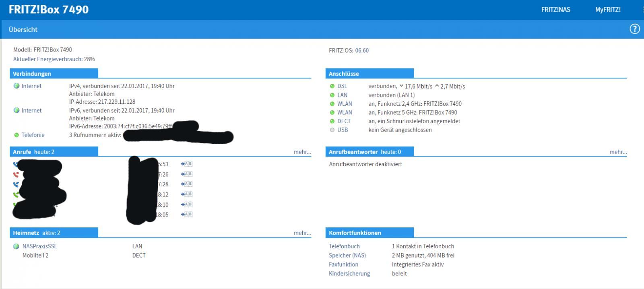Show more calls via Anrufe mehr link
Image resolution: width=644 pixels, height=289 pixels.
[302, 152]
